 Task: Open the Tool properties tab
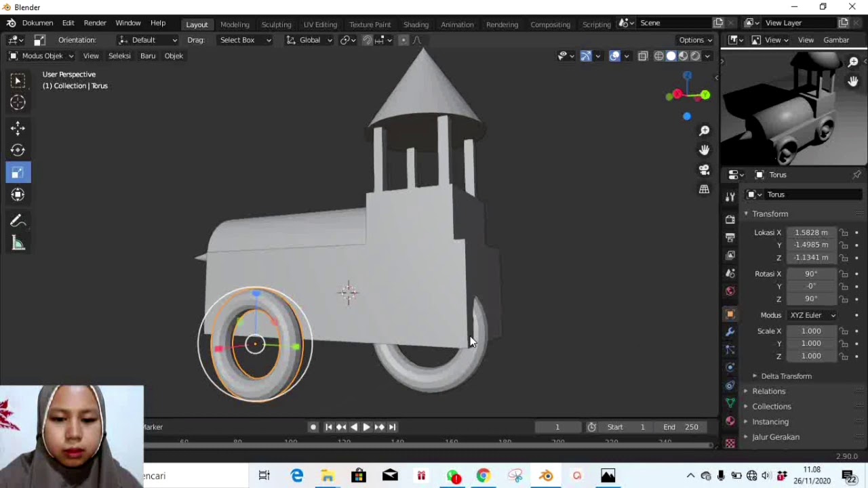tap(730, 197)
